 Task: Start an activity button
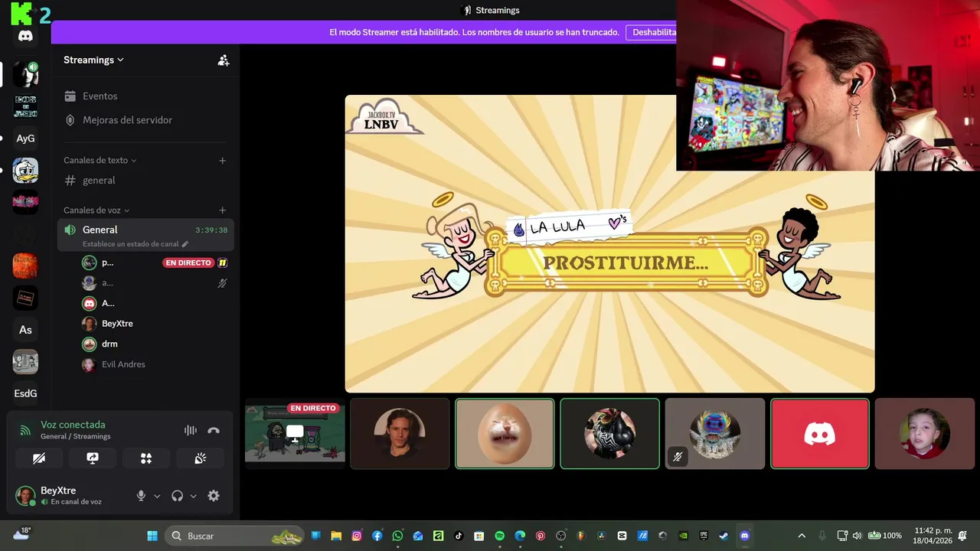[x=146, y=458]
